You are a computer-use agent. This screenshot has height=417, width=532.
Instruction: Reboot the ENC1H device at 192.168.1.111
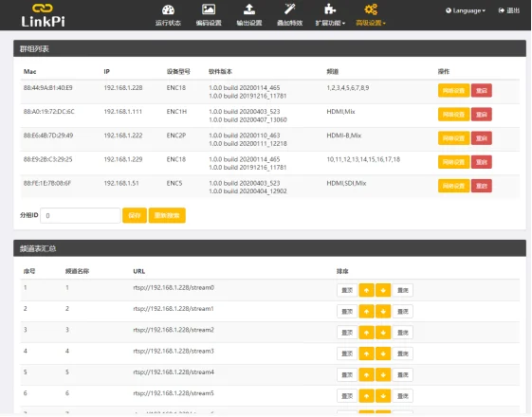pyautogui.click(x=482, y=115)
